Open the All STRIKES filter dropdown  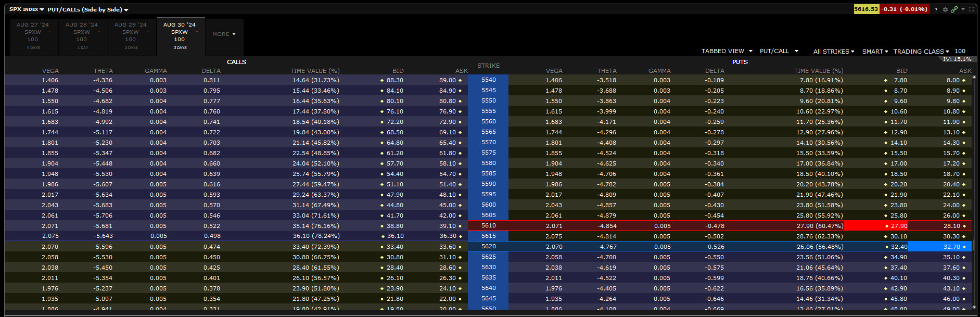(x=834, y=52)
